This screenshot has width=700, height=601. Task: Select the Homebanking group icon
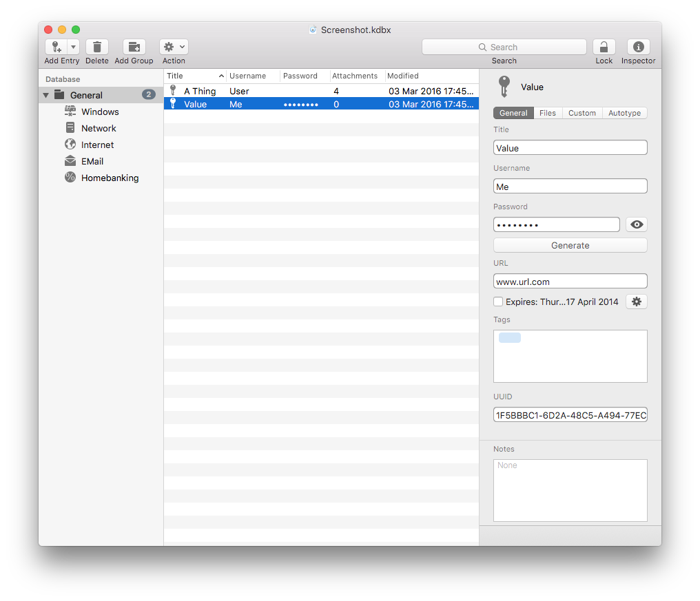(x=70, y=178)
